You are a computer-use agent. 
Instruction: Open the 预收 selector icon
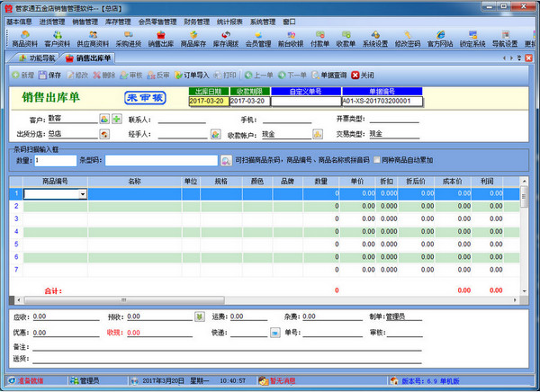point(200,316)
